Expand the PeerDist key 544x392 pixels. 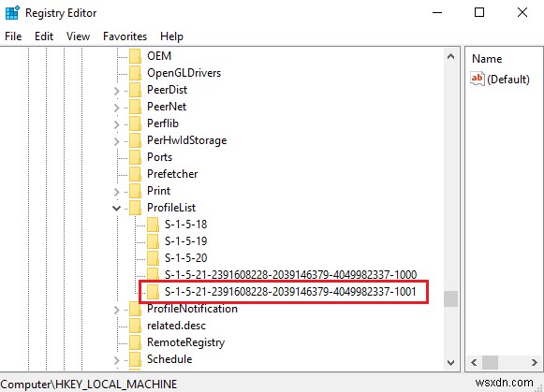coord(116,91)
